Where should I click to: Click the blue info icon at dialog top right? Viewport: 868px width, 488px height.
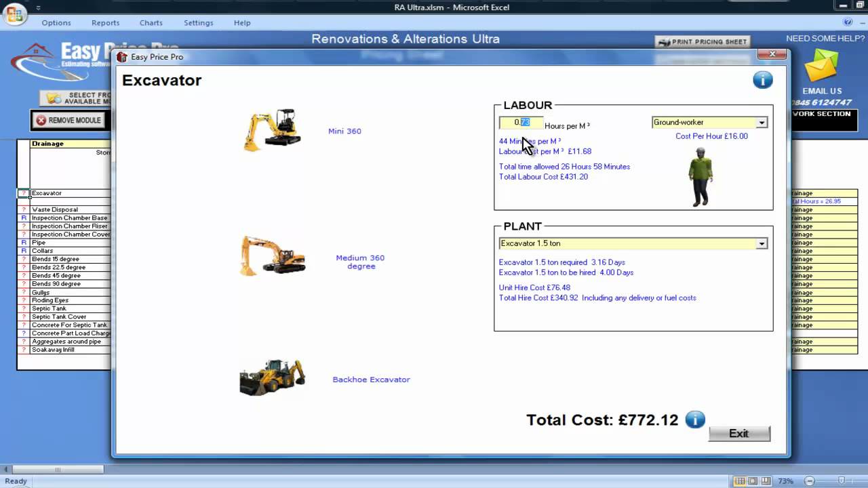763,80
